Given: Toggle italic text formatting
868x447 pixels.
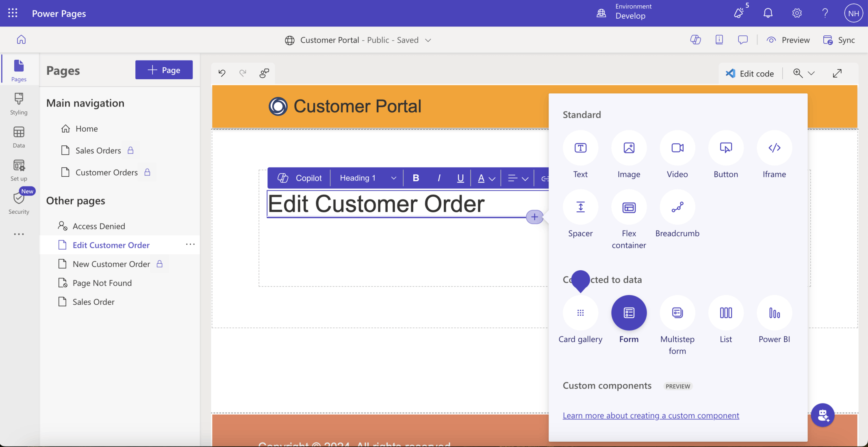Looking at the screenshot, I should pyautogui.click(x=439, y=178).
